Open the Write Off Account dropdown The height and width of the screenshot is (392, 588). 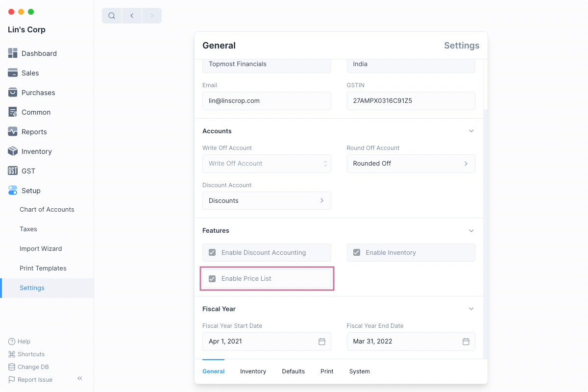click(267, 164)
